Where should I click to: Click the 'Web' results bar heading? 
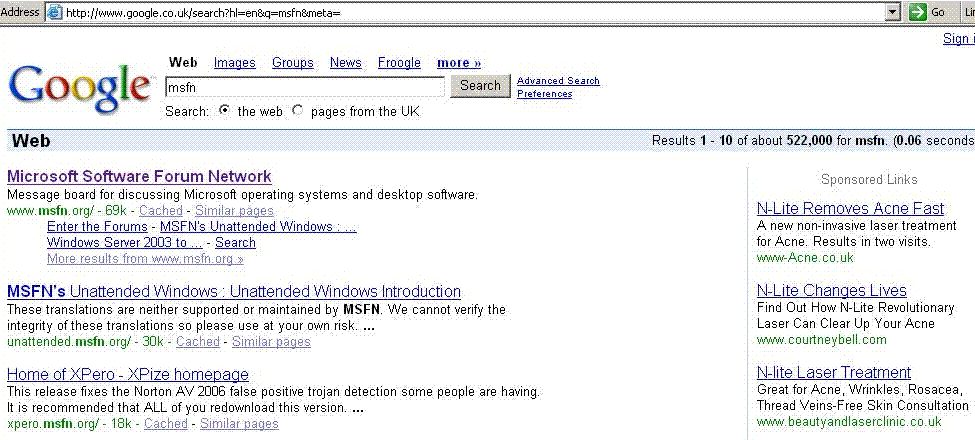point(31,141)
